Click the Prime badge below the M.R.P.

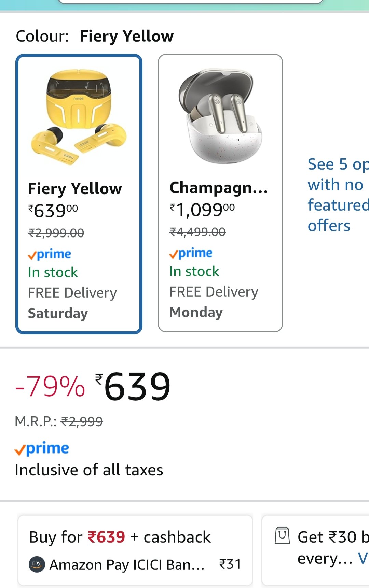coord(42,448)
